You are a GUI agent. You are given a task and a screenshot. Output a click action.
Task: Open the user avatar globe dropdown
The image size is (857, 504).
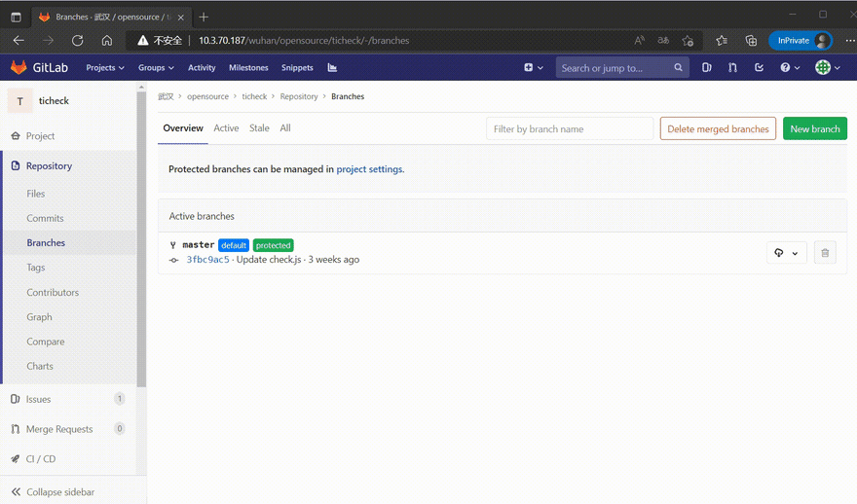[x=828, y=68]
